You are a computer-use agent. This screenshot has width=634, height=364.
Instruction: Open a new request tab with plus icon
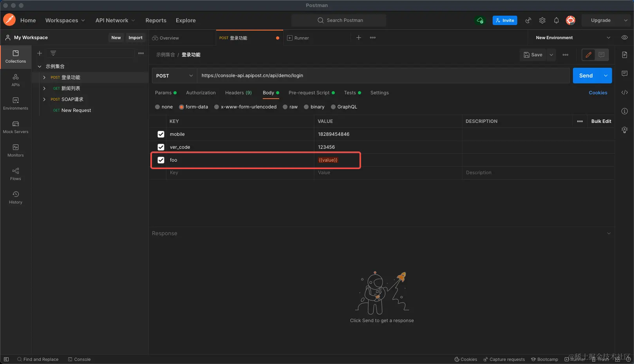(x=359, y=38)
